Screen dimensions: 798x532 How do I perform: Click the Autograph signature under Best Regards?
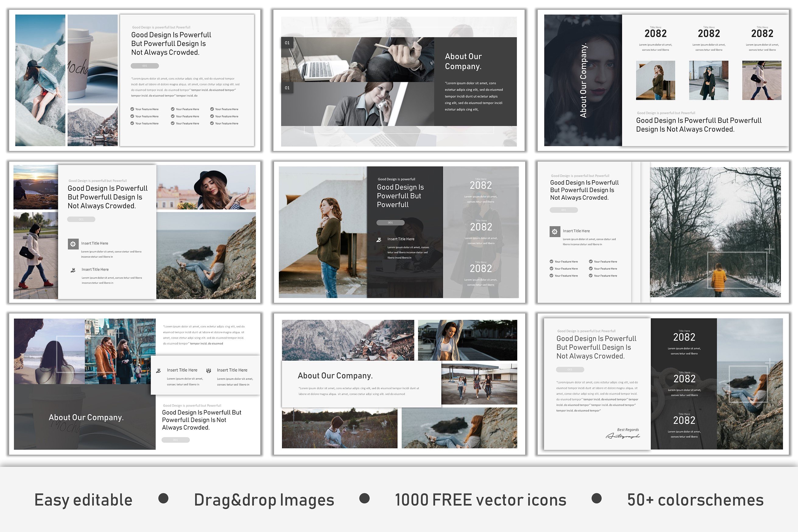(623, 436)
